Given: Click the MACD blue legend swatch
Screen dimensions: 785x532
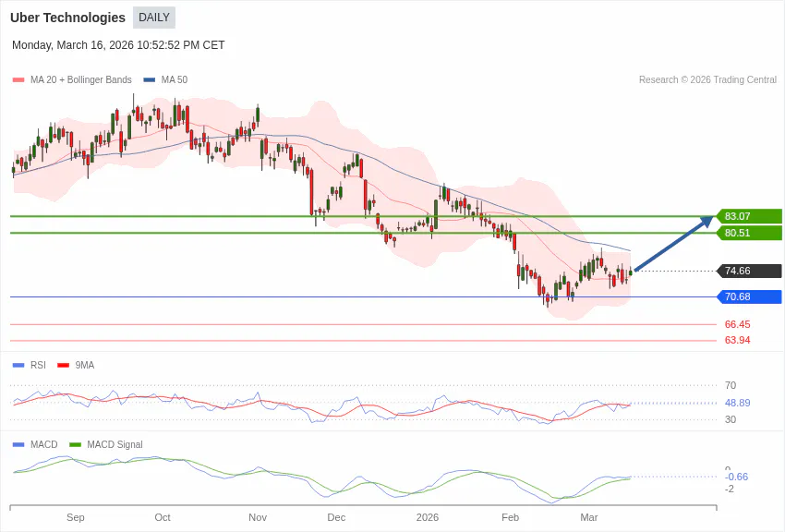Looking at the screenshot, I should (x=18, y=444).
